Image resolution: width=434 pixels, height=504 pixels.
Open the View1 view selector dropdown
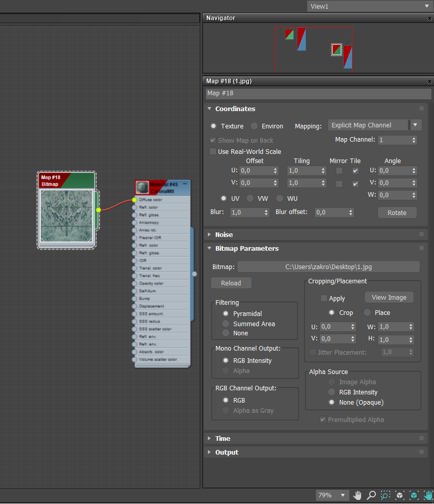tap(428, 6)
